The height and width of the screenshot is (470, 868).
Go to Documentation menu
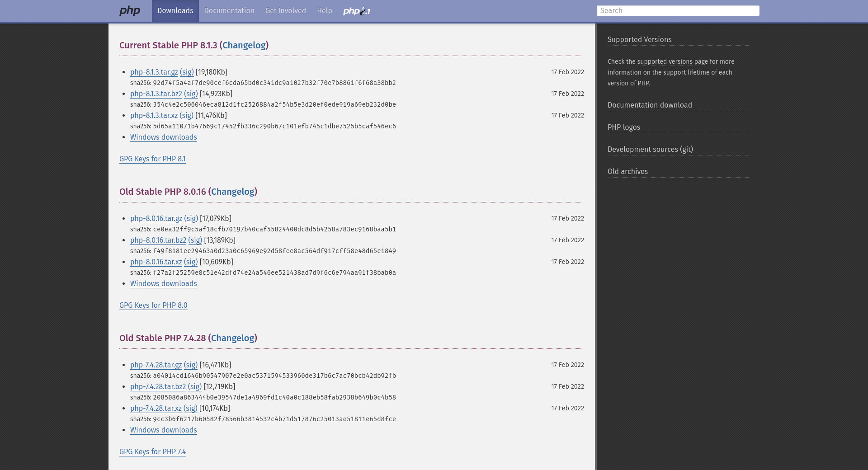229,11
